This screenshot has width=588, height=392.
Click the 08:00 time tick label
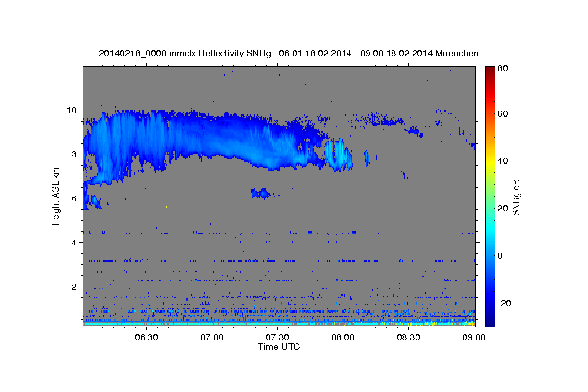pos(343,337)
